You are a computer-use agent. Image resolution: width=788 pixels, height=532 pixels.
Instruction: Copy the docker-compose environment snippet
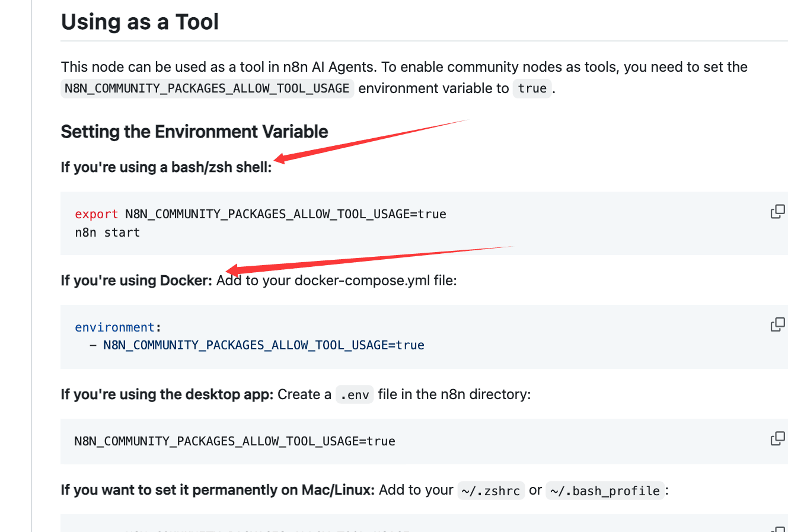(x=777, y=324)
